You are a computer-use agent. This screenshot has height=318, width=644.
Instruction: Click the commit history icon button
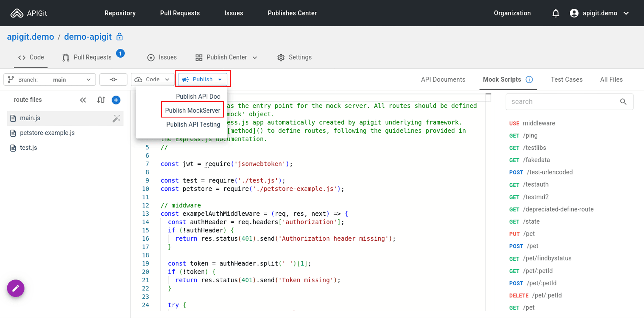tap(113, 80)
